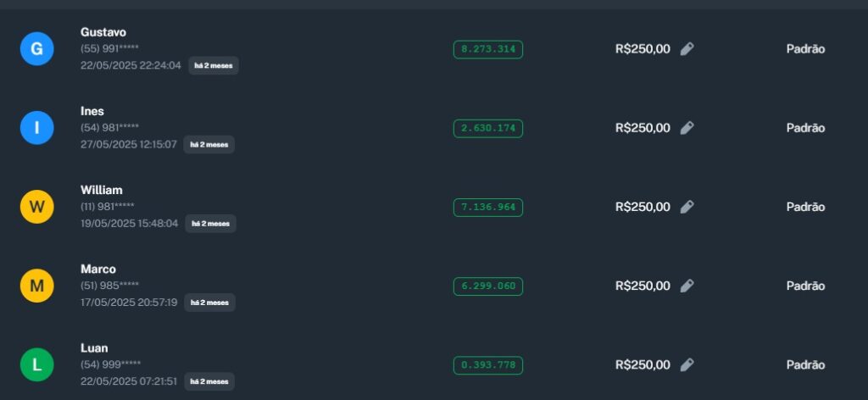868x400 pixels.
Task: Select the 2.630.174 code badge
Action: [487, 128]
